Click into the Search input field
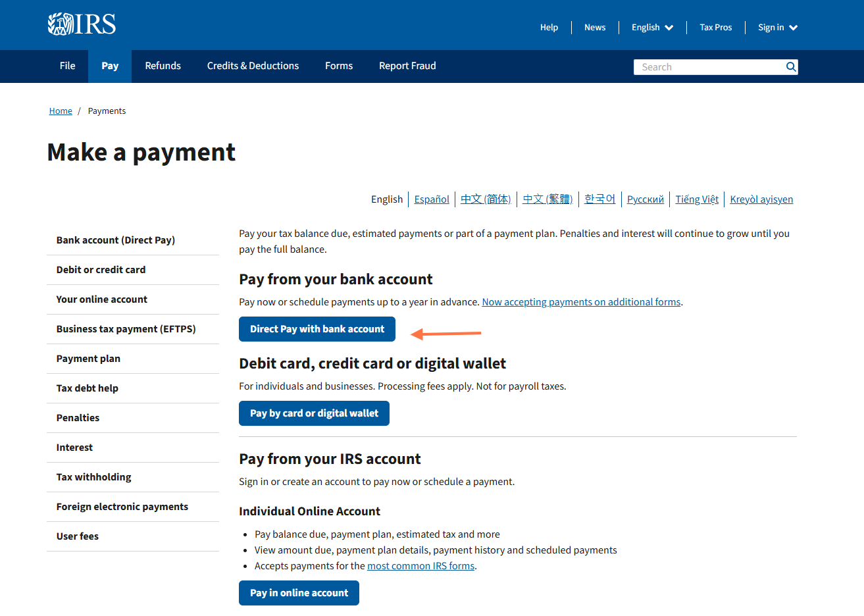The height and width of the screenshot is (616, 864). coord(709,66)
